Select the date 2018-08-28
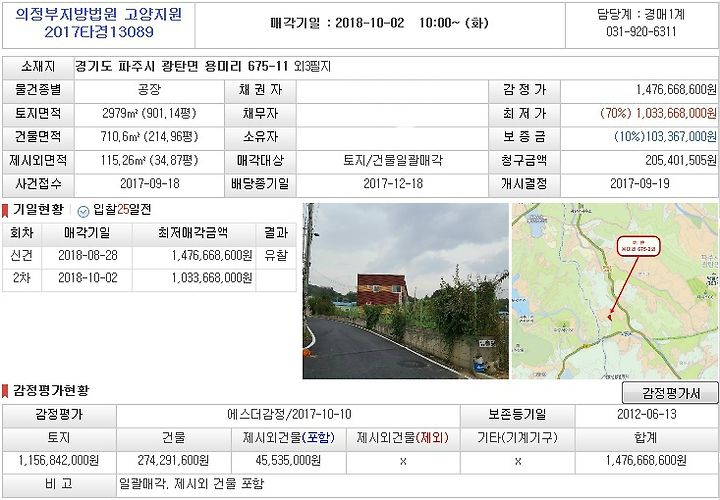 [88, 256]
